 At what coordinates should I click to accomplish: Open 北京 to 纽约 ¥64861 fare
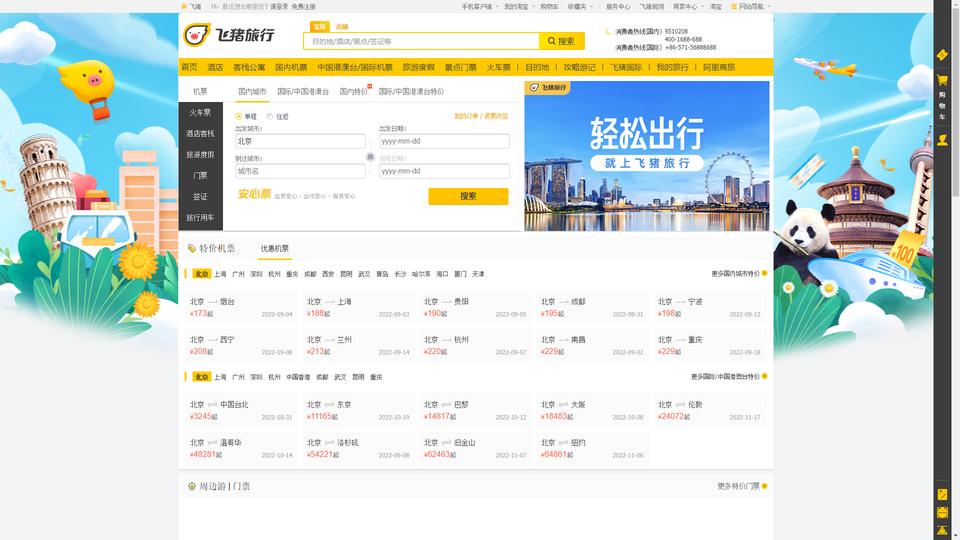(x=591, y=448)
